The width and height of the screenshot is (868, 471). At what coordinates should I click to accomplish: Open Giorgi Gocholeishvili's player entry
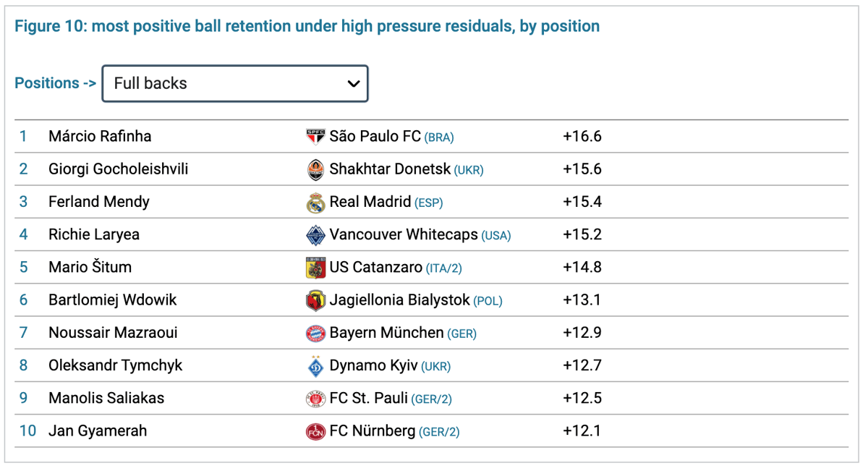point(119,169)
